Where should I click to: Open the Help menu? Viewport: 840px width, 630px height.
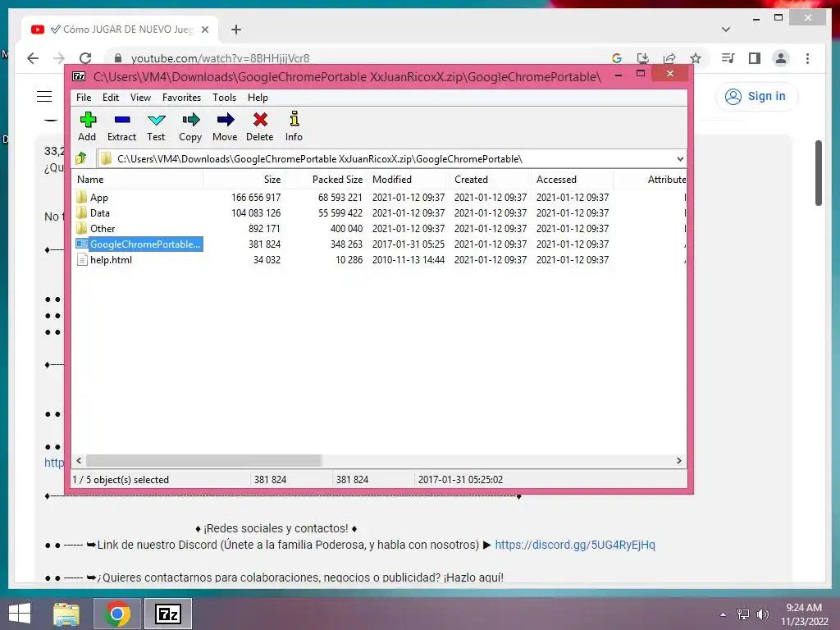click(x=258, y=98)
